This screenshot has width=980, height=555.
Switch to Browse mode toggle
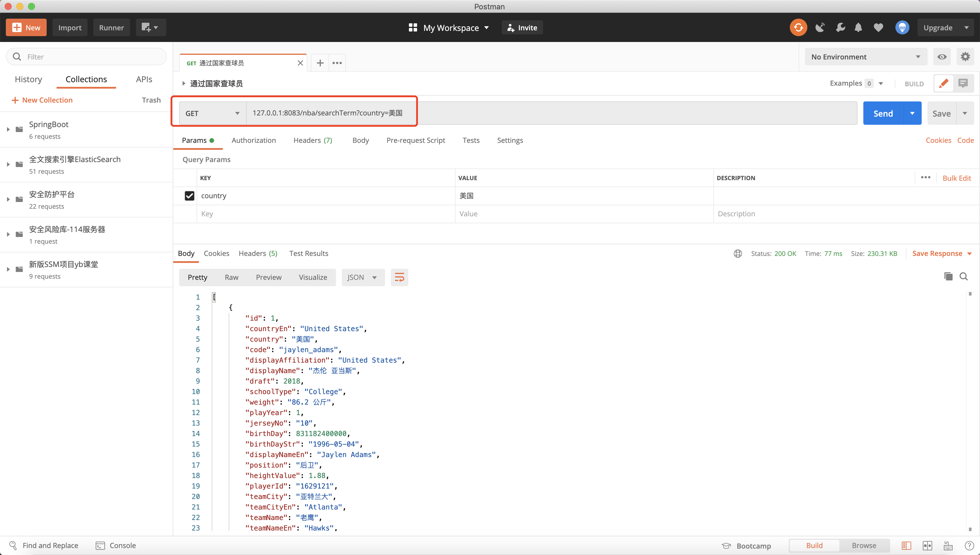(864, 545)
